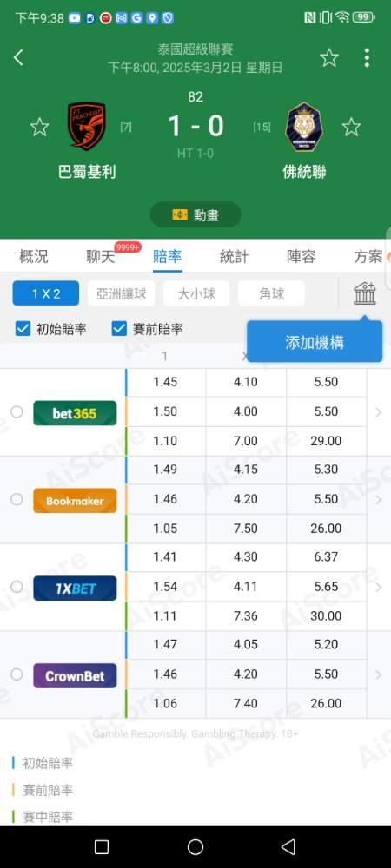The height and width of the screenshot is (868, 391).
Task: Tap CrownBet initial odds 1.47
Action: (x=165, y=644)
